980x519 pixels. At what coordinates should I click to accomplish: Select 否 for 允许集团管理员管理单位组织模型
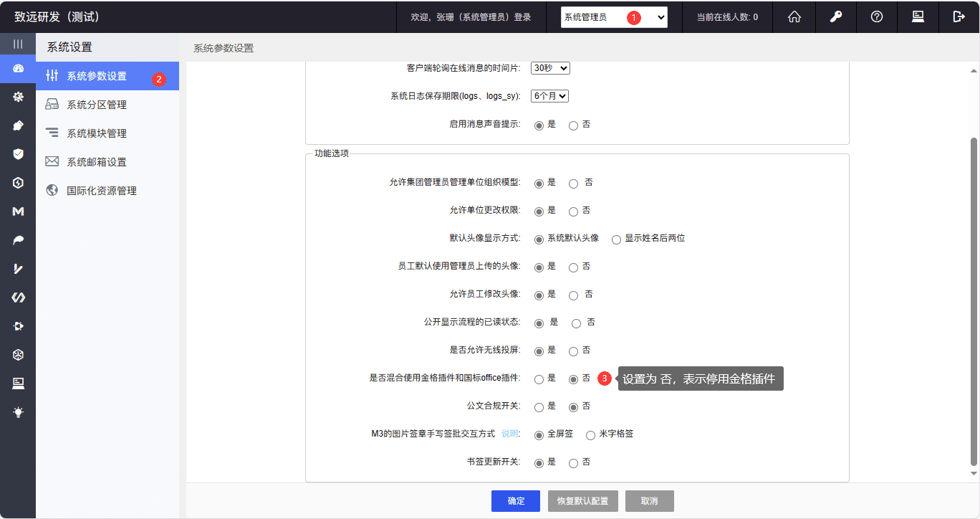pos(573,184)
